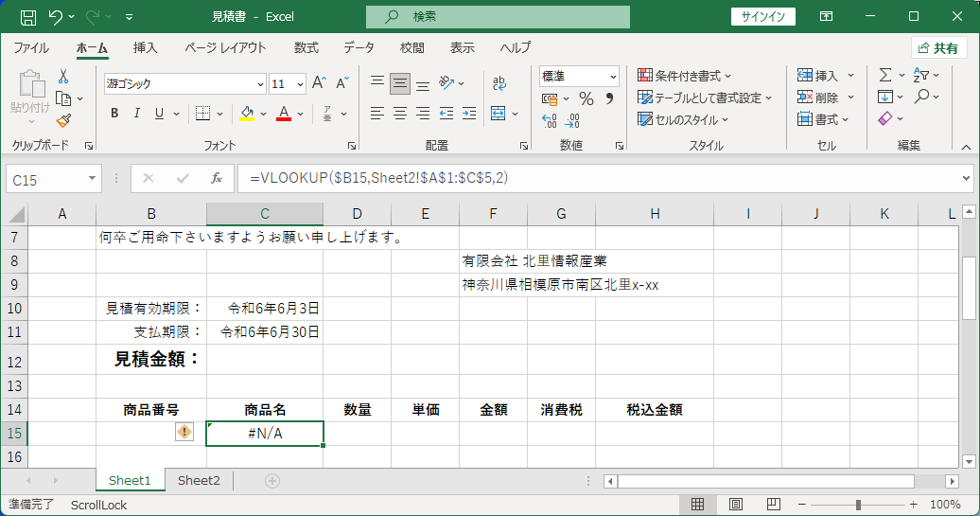Expand the Name Box dropdown arrow
The width and height of the screenshot is (980, 516).
92,179
